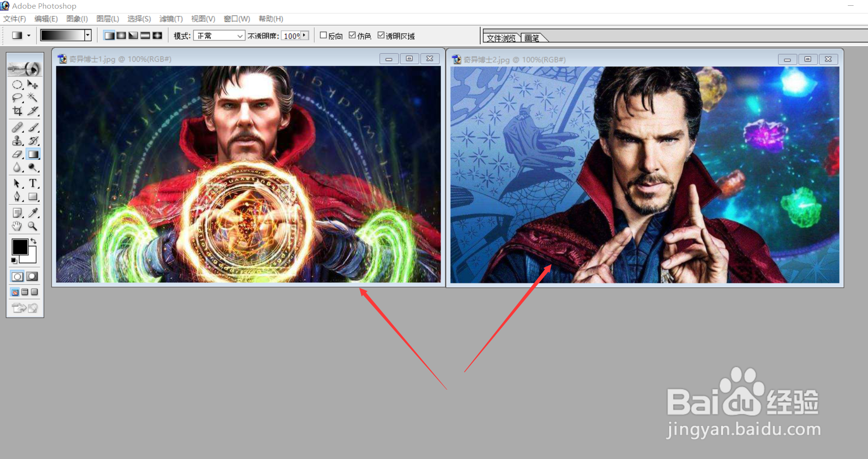The image size is (868, 459).
Task: Toggle the 透明区域 (Transparency) checkbox
Action: click(x=381, y=35)
